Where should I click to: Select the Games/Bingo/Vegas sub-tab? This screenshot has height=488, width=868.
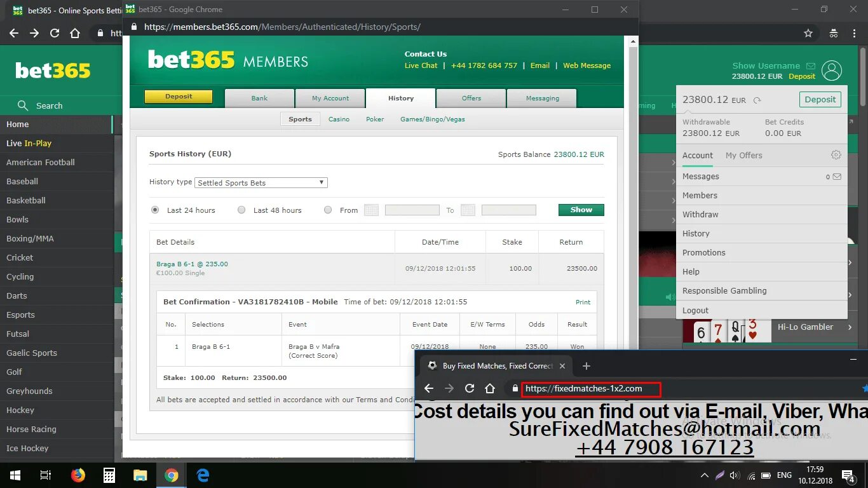[433, 119]
